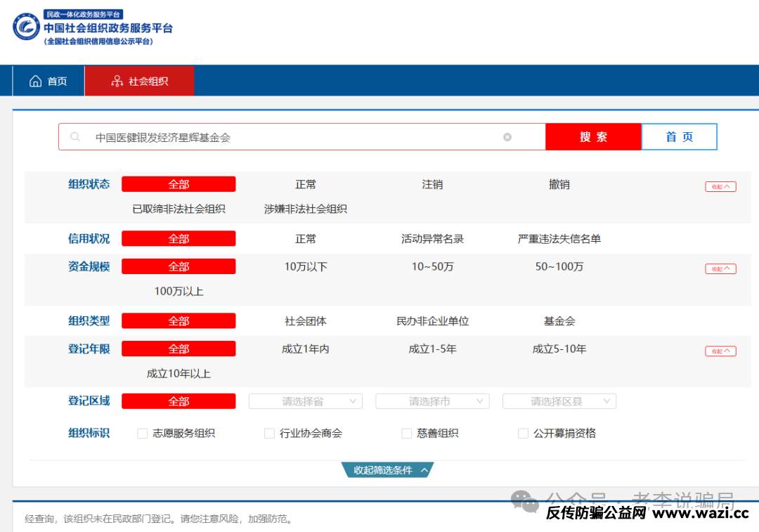Click the home icon beside 首页
The width and height of the screenshot is (759, 532).
36,80
